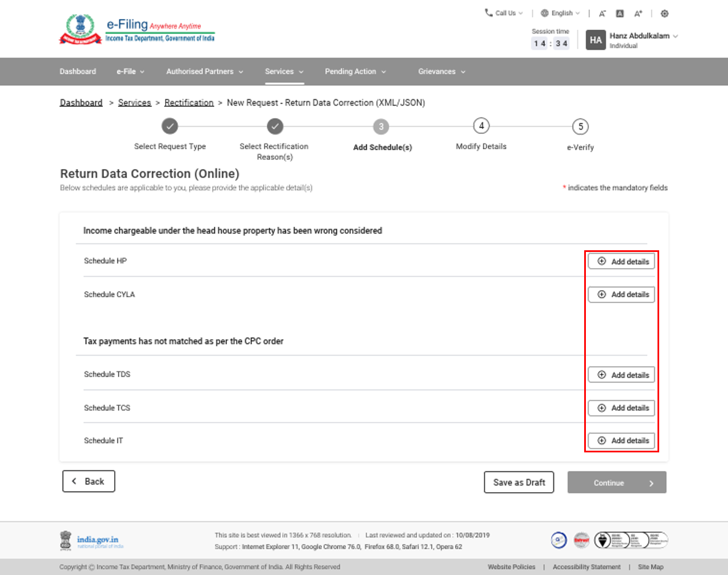Go back using the Back button
The width and height of the screenshot is (728, 575).
88,481
